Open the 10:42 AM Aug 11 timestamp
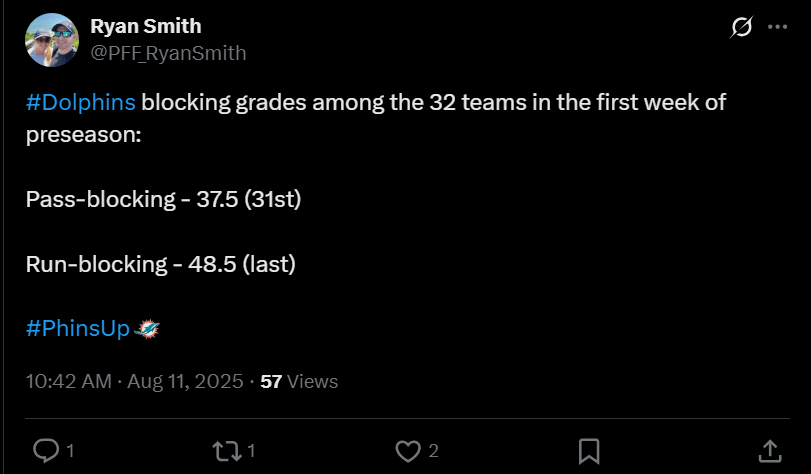811x474 pixels. click(135, 381)
